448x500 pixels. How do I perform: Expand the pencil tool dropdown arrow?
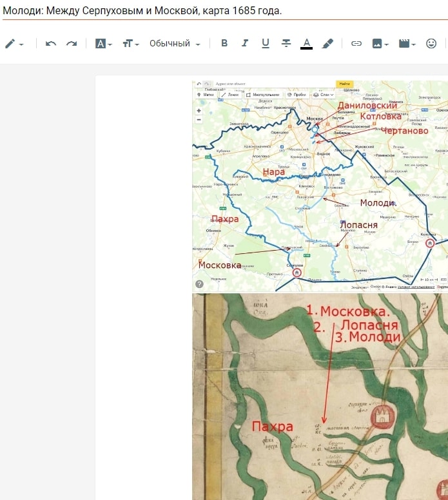(x=21, y=44)
